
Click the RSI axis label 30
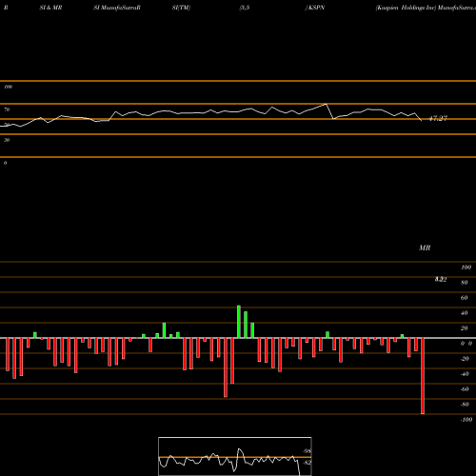coord(7,140)
